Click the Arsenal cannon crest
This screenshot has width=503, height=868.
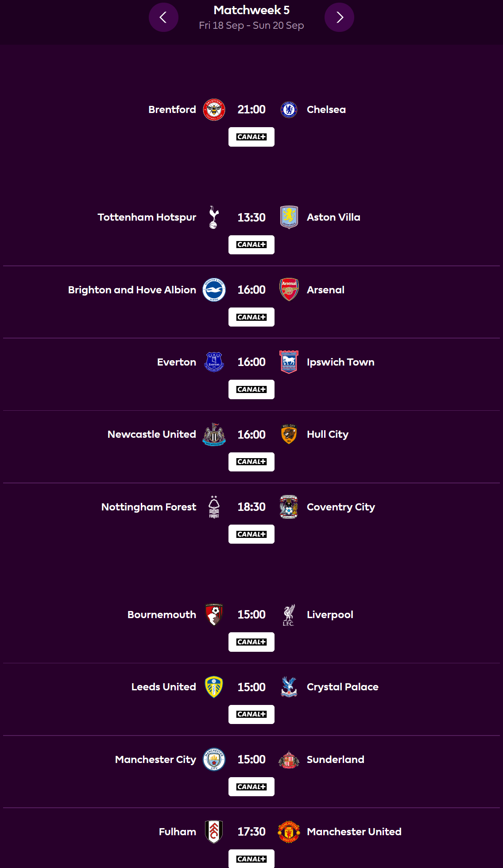coord(289,290)
